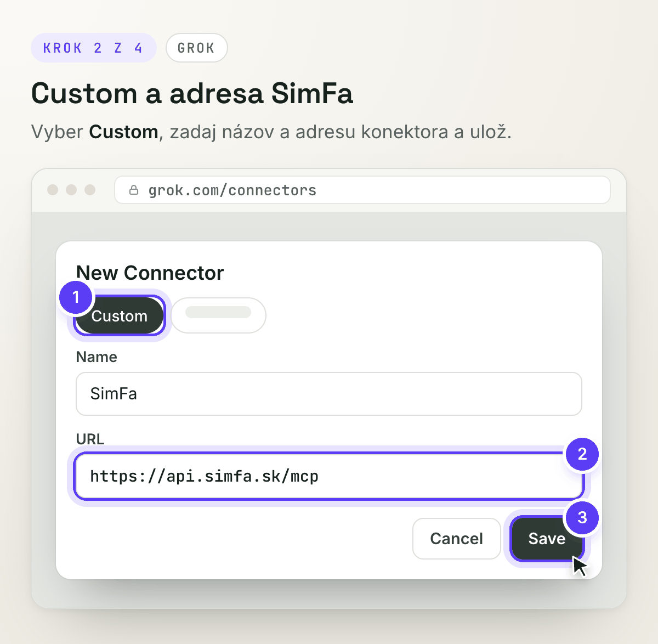Click the browser address bar grok.com/connectors
The width and height of the screenshot is (658, 644).
coord(362,190)
